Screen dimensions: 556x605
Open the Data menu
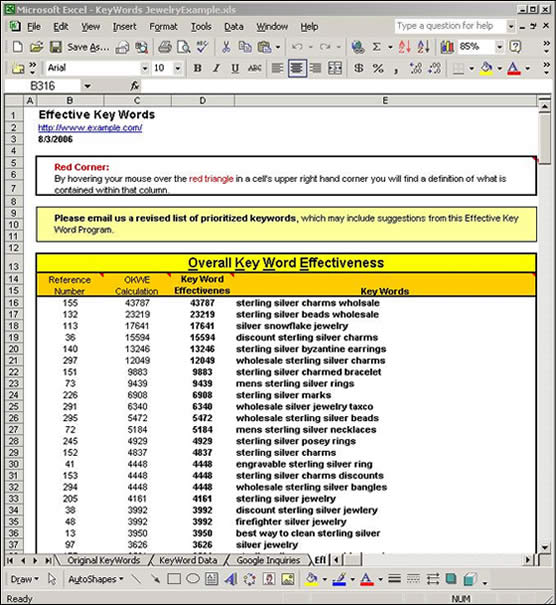click(x=233, y=27)
